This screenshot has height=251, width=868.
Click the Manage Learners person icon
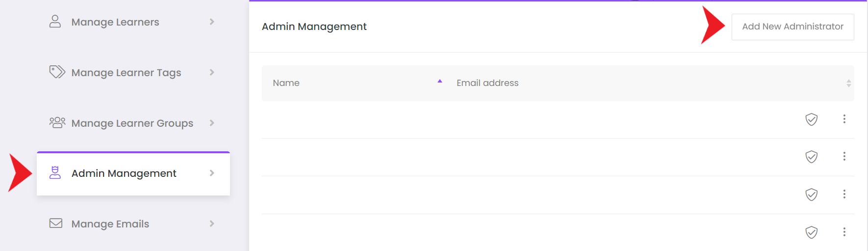click(x=55, y=22)
